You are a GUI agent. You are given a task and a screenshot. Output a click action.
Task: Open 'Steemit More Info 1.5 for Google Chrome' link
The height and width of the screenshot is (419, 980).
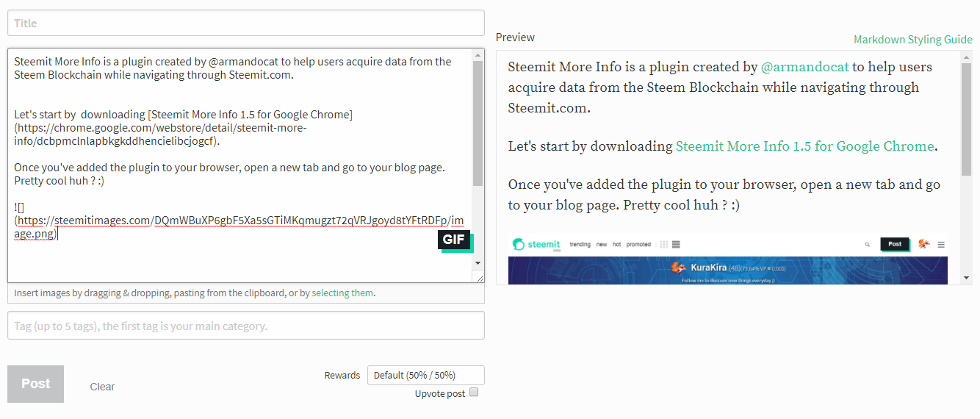pyautogui.click(x=804, y=146)
